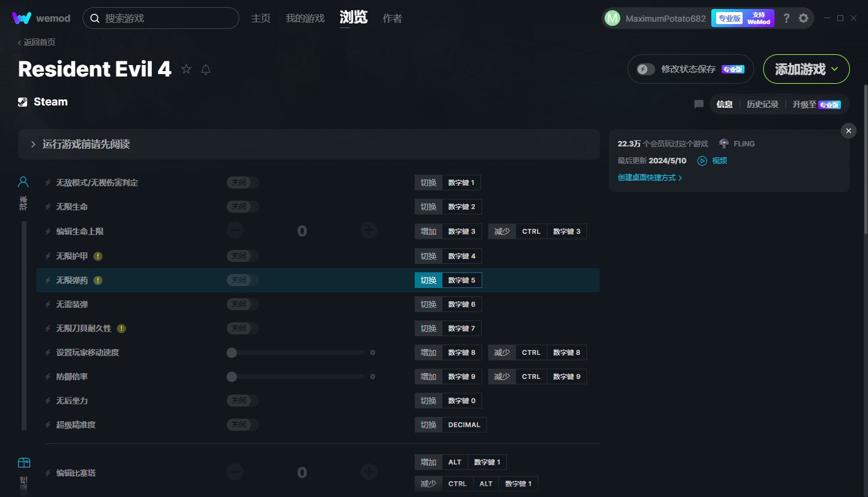Click the 搜索游戏 search field
The height and width of the screenshot is (497, 868).
point(161,18)
